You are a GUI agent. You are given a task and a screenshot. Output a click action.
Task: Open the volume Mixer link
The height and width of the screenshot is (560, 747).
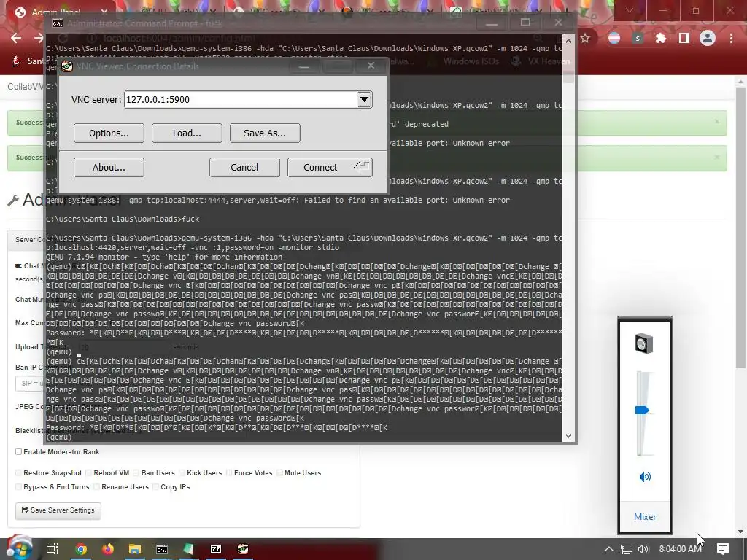click(645, 517)
